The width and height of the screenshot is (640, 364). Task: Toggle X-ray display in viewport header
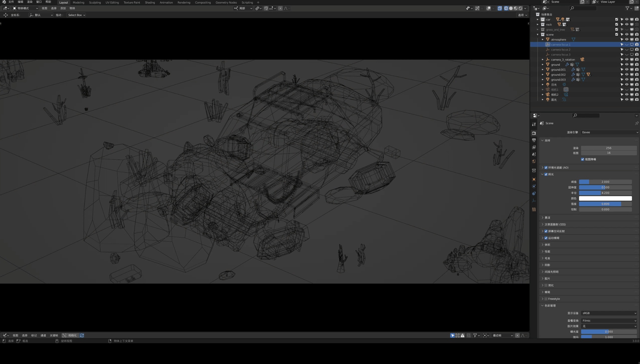point(500,8)
